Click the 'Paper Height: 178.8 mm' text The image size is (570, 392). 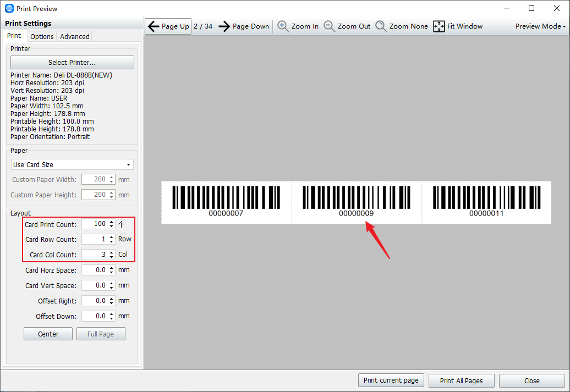(x=48, y=114)
